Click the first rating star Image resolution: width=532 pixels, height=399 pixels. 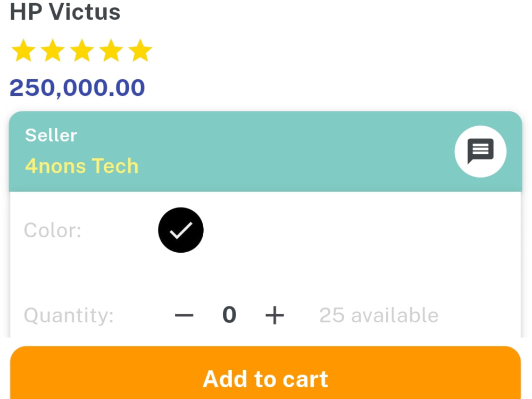(x=23, y=50)
